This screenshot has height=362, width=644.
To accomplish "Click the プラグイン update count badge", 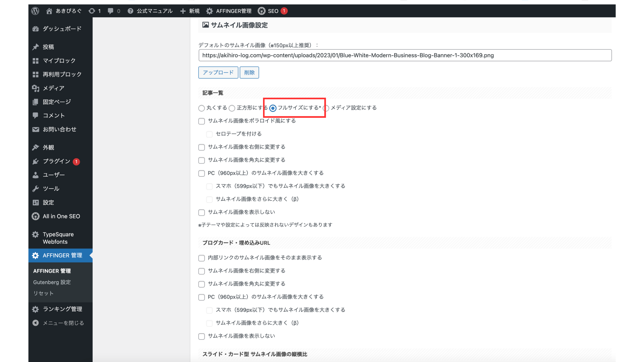I will (x=76, y=162).
